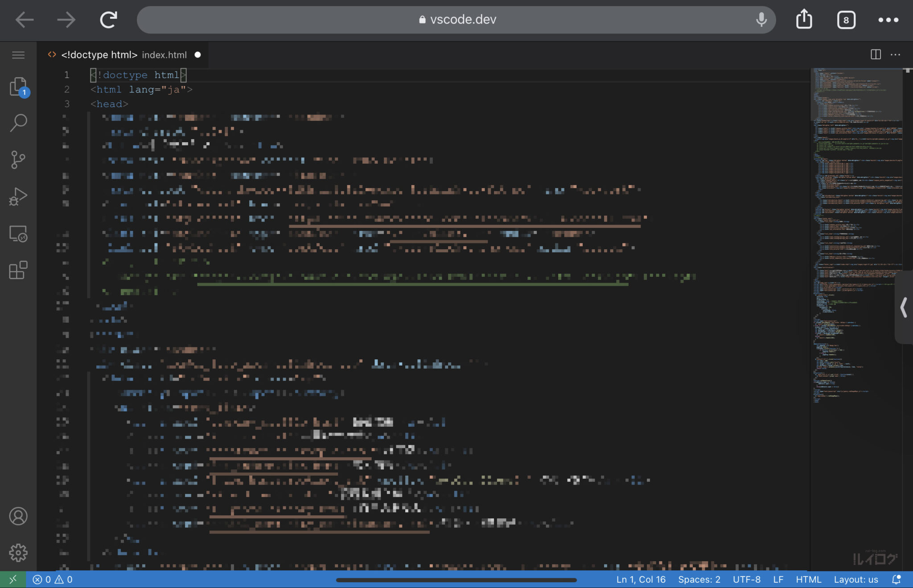The width and height of the screenshot is (913, 588).
Task: Open the application menu with the hamburger icon
Action: click(18, 54)
